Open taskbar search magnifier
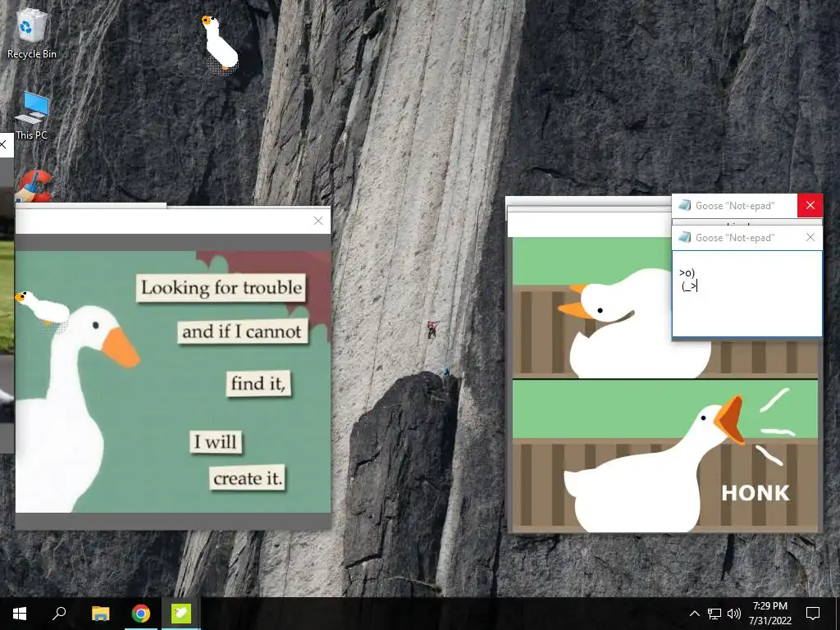 click(59, 614)
